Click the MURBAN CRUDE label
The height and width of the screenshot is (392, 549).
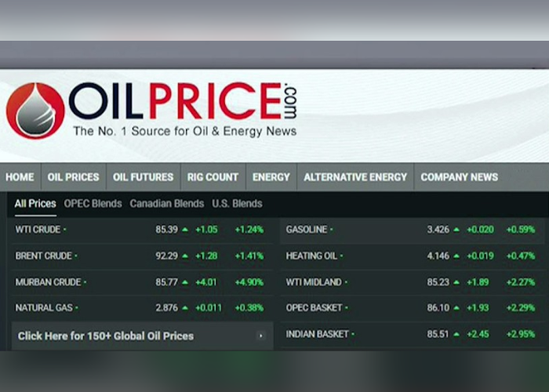48,282
